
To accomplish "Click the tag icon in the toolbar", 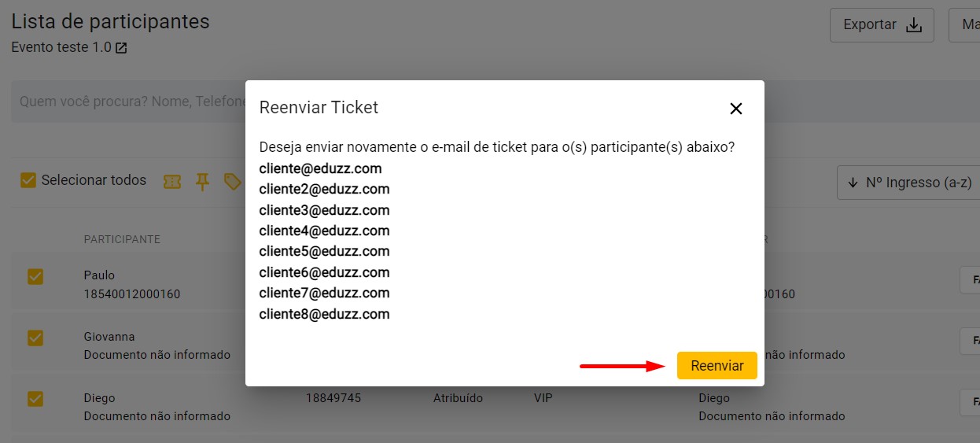I will point(232,182).
